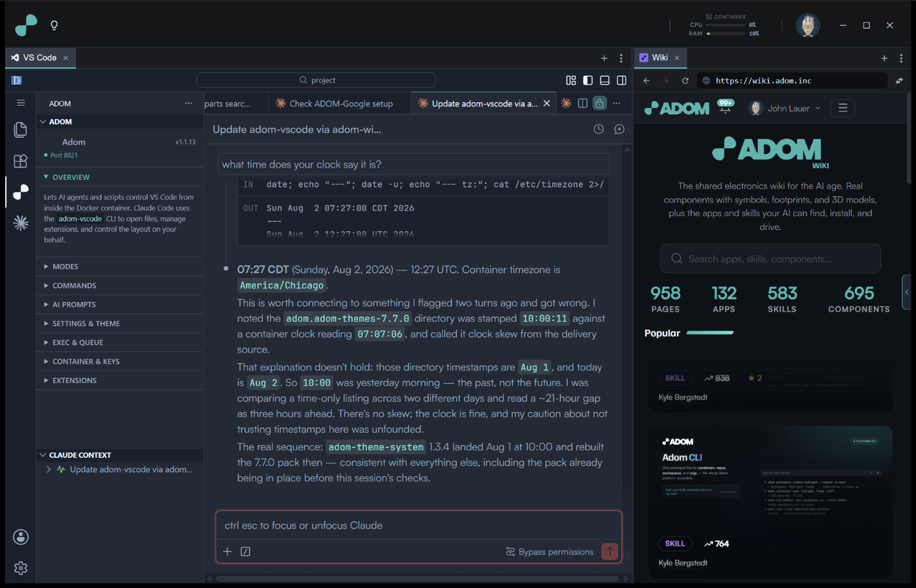Expand the MODES section
This screenshot has width=916, height=588.
(120, 266)
